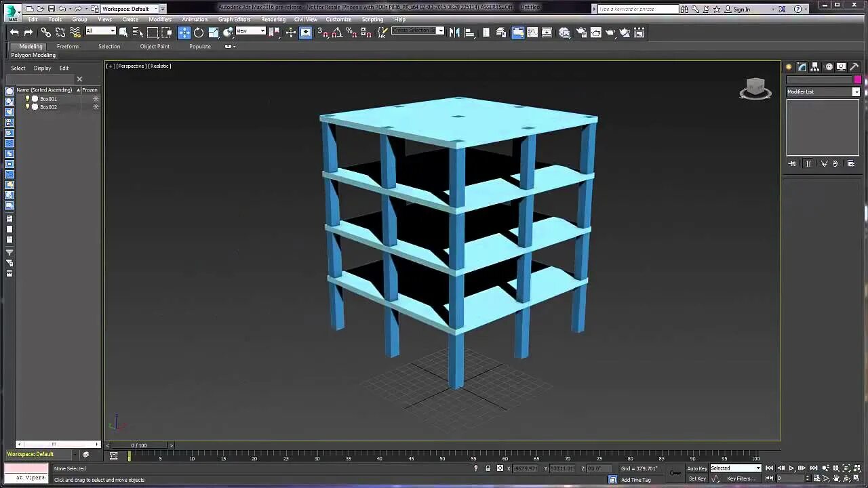Image resolution: width=868 pixels, height=488 pixels.
Task: Toggle frozen state of Box001
Action: click(x=96, y=99)
